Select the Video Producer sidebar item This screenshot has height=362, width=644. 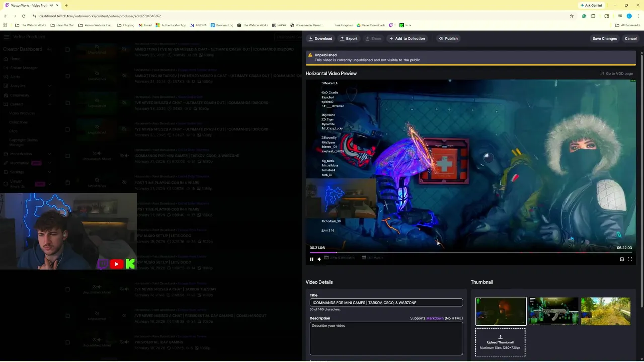pyautogui.click(x=22, y=113)
